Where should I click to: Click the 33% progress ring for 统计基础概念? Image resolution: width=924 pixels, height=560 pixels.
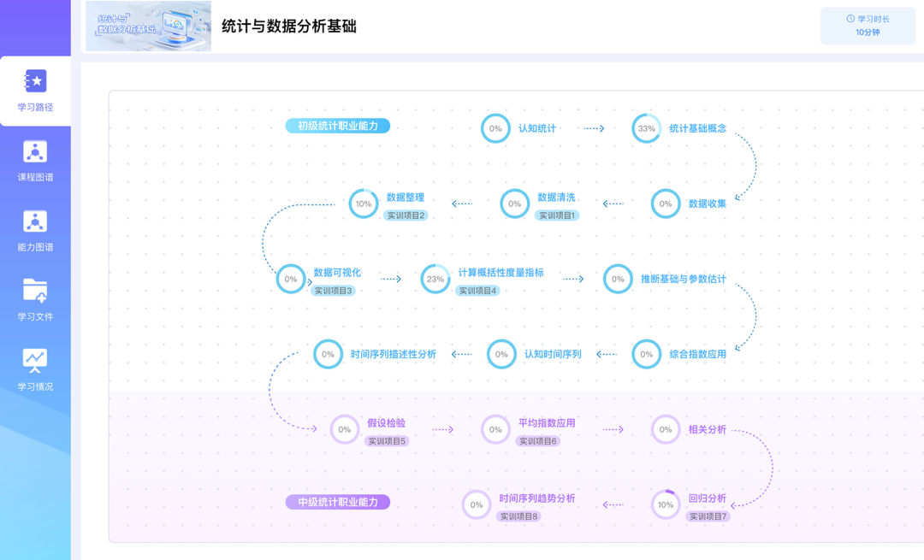coord(647,128)
